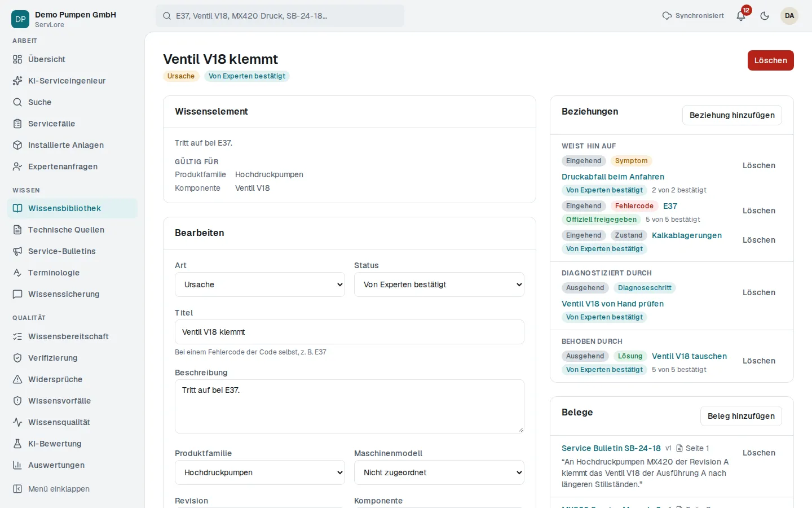Open the Übersicht dashboard icon
812x508 pixels.
tap(17, 59)
